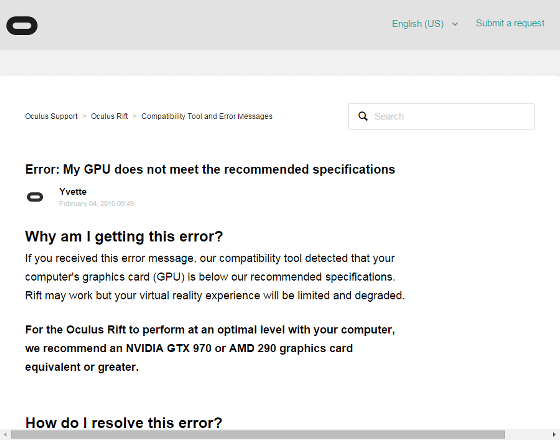Click the left arrow of the horizontal scrollbar

click(5, 435)
